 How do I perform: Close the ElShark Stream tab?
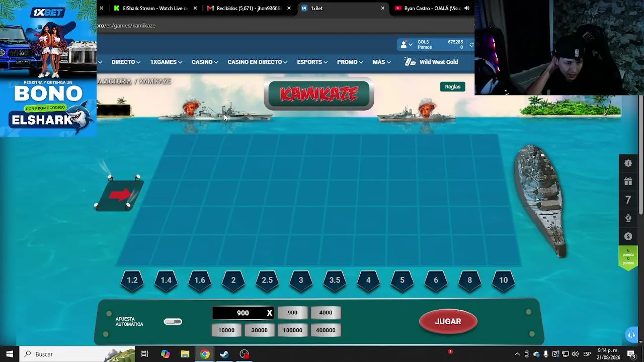pos(195,8)
